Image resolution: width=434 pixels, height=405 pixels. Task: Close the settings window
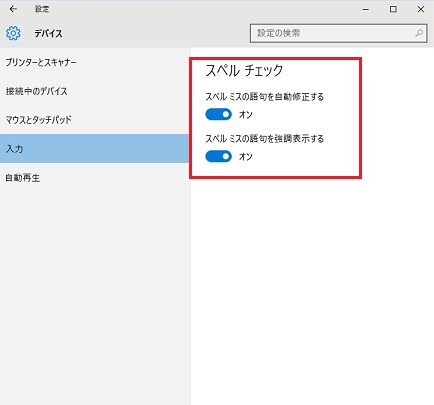tap(421, 9)
